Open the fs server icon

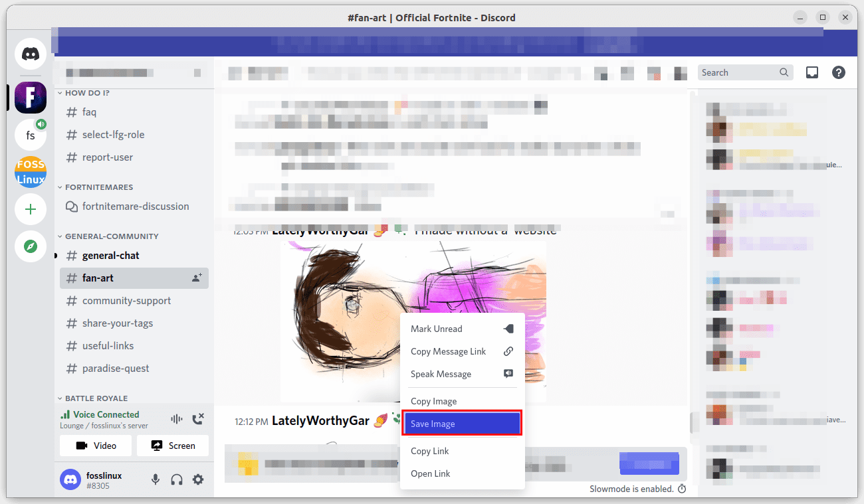click(x=31, y=135)
